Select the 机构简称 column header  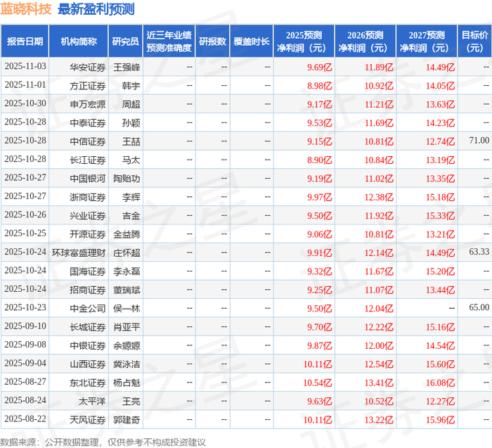pyautogui.click(x=79, y=41)
